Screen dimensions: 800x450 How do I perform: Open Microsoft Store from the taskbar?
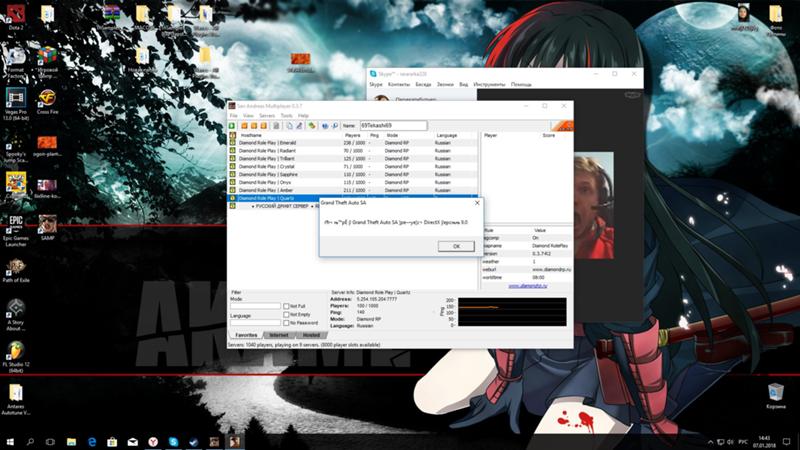coord(112,442)
